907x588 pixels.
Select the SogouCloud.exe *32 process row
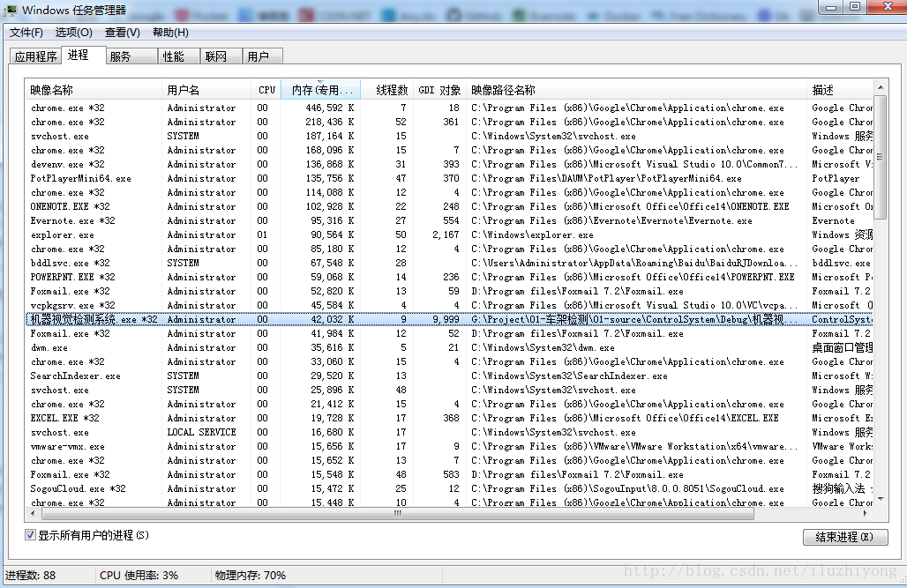[x=449, y=488]
